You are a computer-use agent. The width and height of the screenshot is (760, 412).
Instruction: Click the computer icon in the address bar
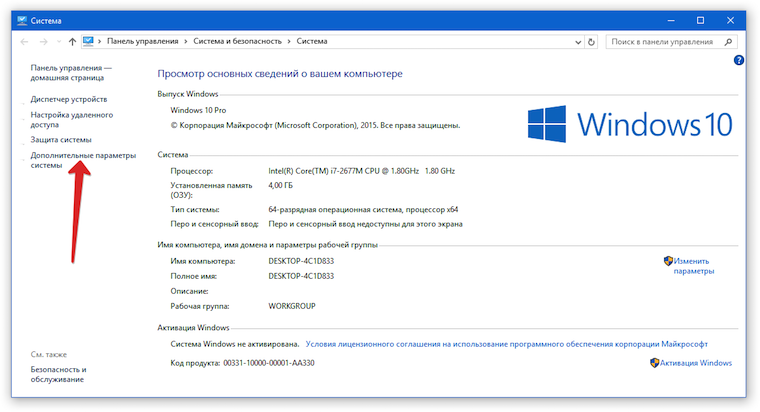coord(88,42)
